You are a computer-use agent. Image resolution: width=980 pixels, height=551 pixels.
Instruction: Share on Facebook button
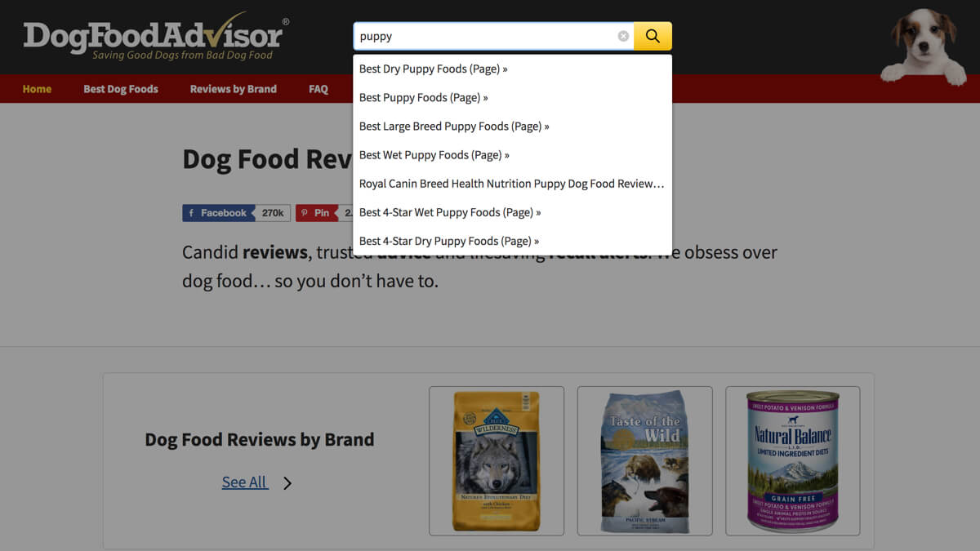pos(218,213)
